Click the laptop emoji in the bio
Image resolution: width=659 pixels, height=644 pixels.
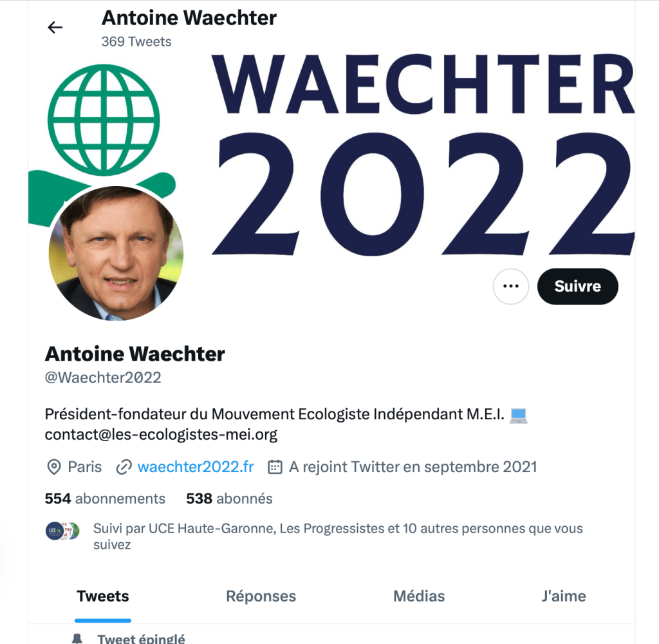click(518, 415)
